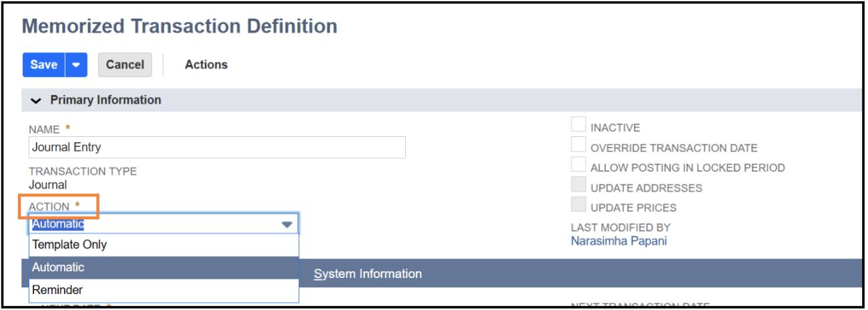Open Narasimha Papani user link
This screenshot has height=310, width=868.
click(618, 241)
